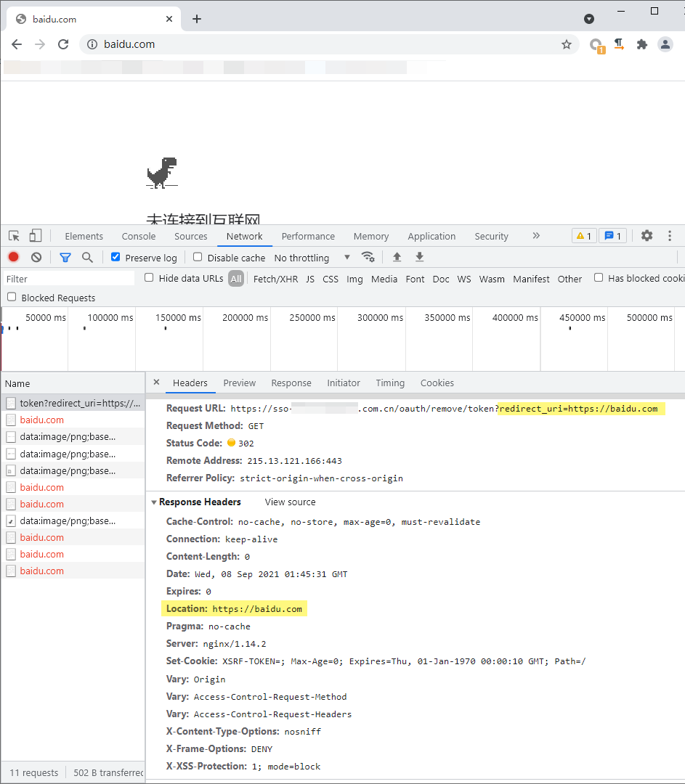Open network conditions wifi icon
Viewport: 685px width, 784px height.
click(368, 257)
